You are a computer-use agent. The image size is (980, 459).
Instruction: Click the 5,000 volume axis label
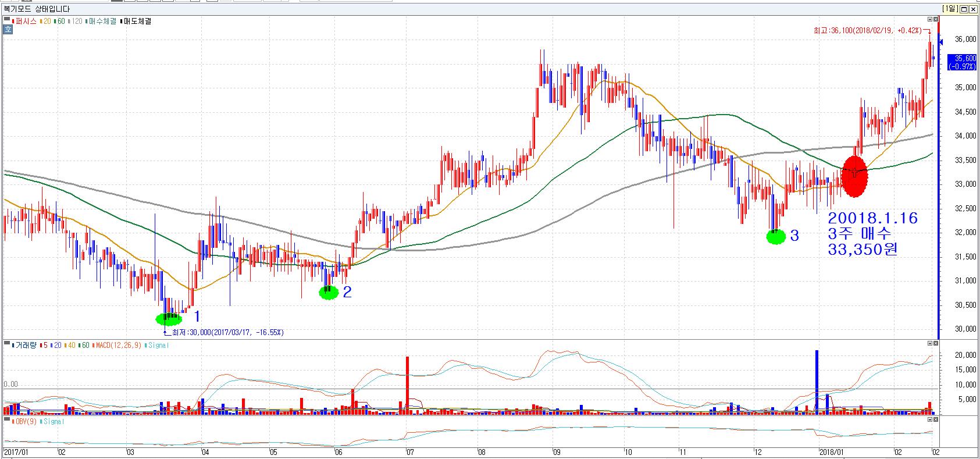click(966, 400)
